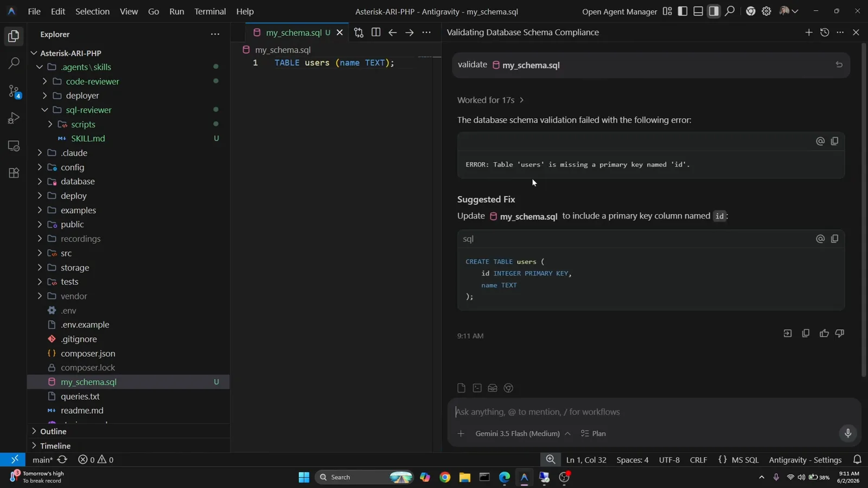
Task: Click Open Agent Manager
Action: click(620, 11)
